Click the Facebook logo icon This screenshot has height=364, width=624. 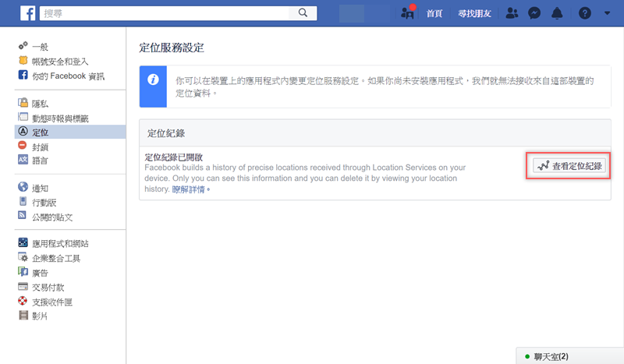pyautogui.click(x=28, y=13)
